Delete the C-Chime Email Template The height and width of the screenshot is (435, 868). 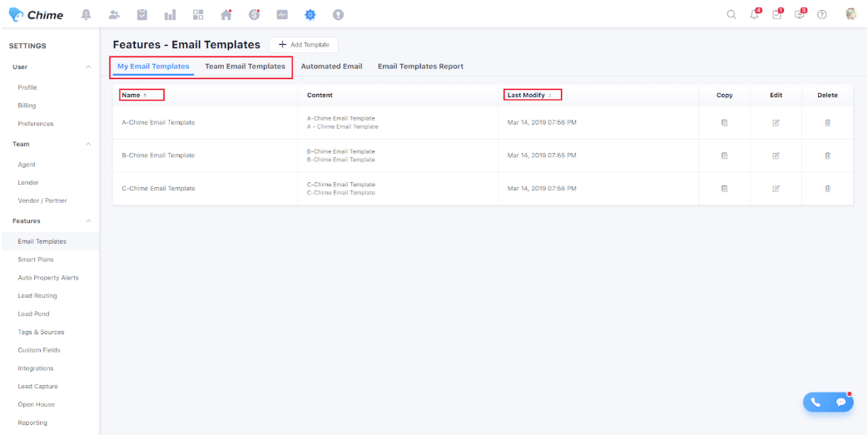coord(827,189)
